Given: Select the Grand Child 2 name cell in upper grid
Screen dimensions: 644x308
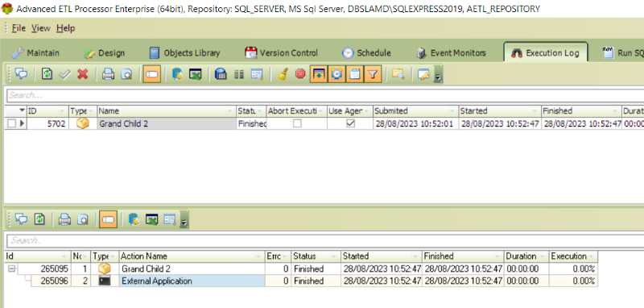Looking at the screenshot, I should (x=167, y=124).
